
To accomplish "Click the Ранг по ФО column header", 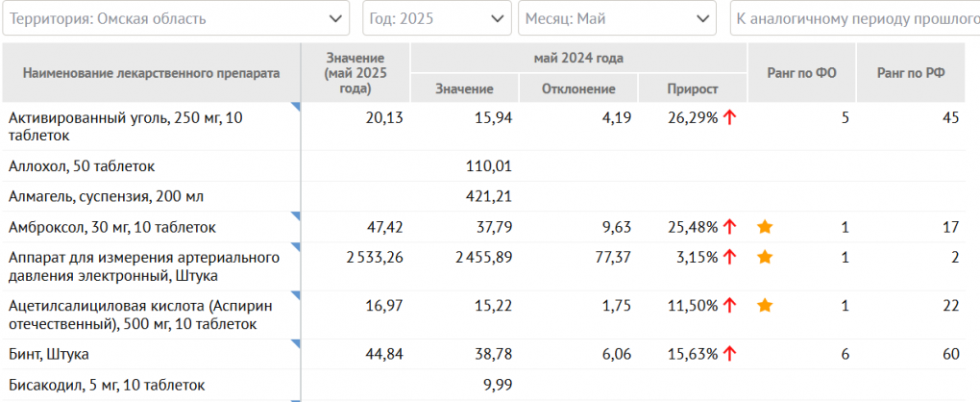I will (801, 72).
